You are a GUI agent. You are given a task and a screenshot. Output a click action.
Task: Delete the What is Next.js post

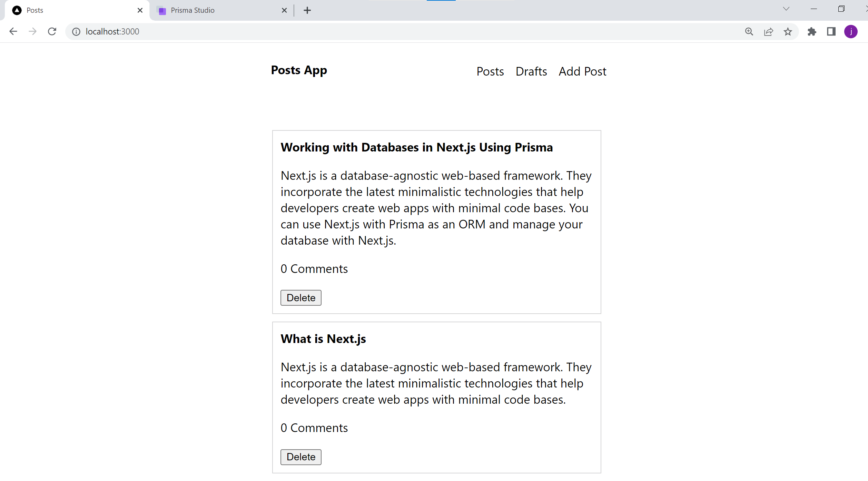[x=301, y=457]
